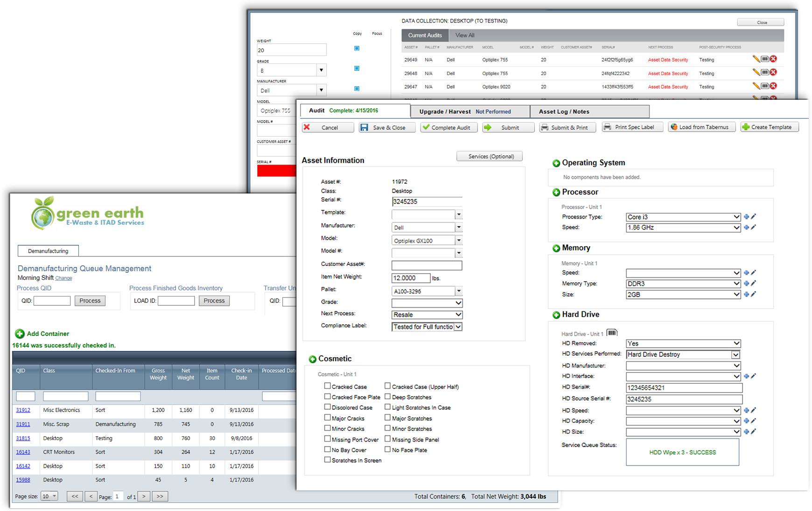The width and height of the screenshot is (812, 511).
Task: Open the Grade dropdown in Data Collection window
Action: 292,70
